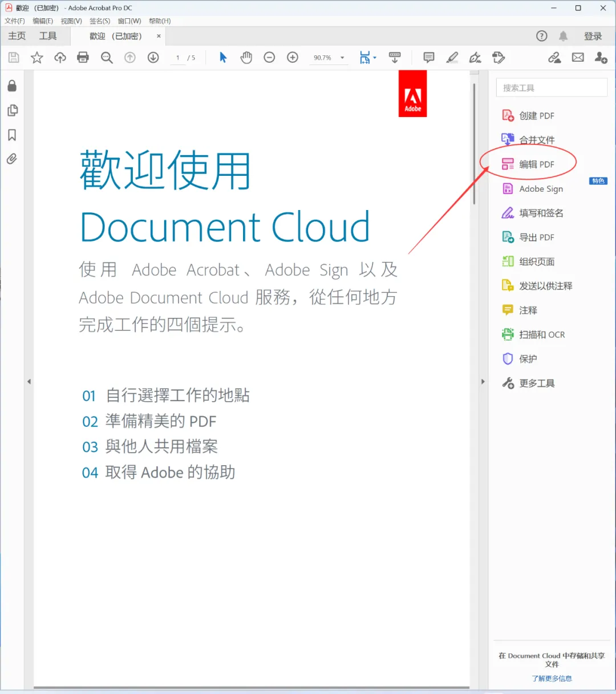Open the 导出 PDF tool
Image resolution: width=616 pixels, height=694 pixels.
(x=528, y=237)
